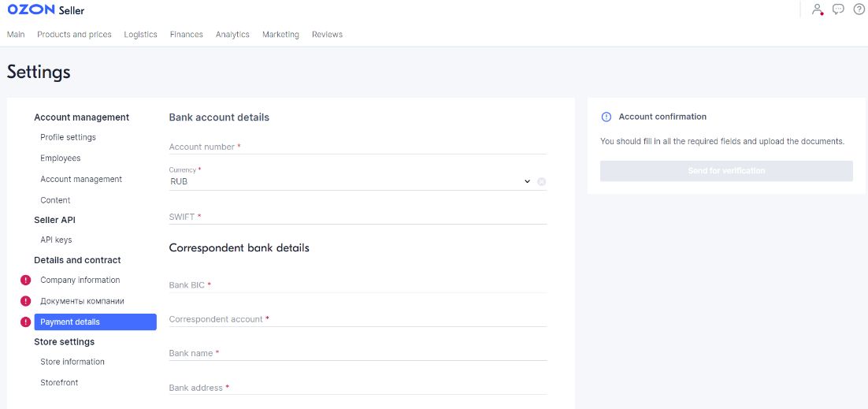Click warning icon beside Company information
The width and height of the screenshot is (868, 409).
click(x=26, y=280)
